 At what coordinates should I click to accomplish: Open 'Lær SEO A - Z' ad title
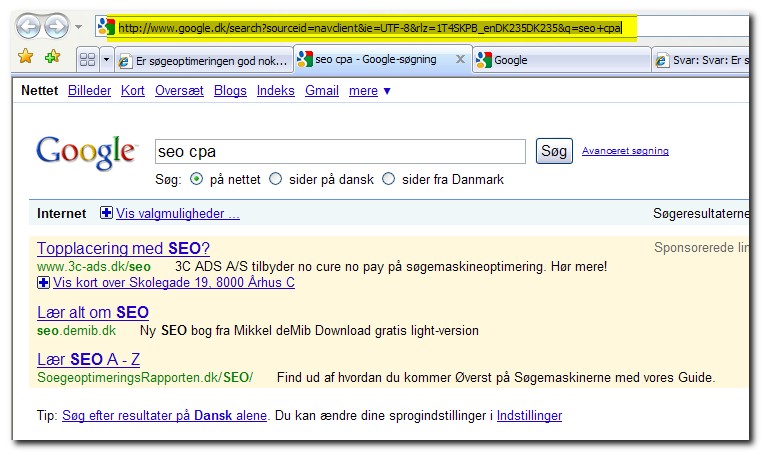pos(88,359)
